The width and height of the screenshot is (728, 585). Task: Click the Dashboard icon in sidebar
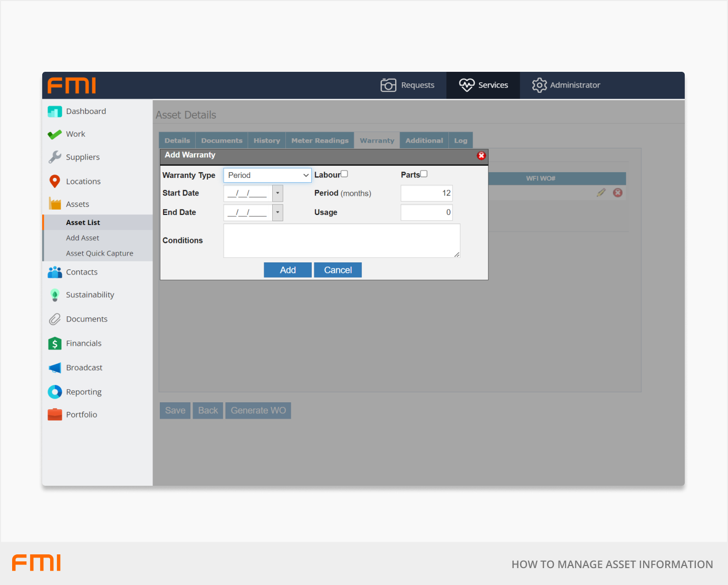click(x=54, y=111)
